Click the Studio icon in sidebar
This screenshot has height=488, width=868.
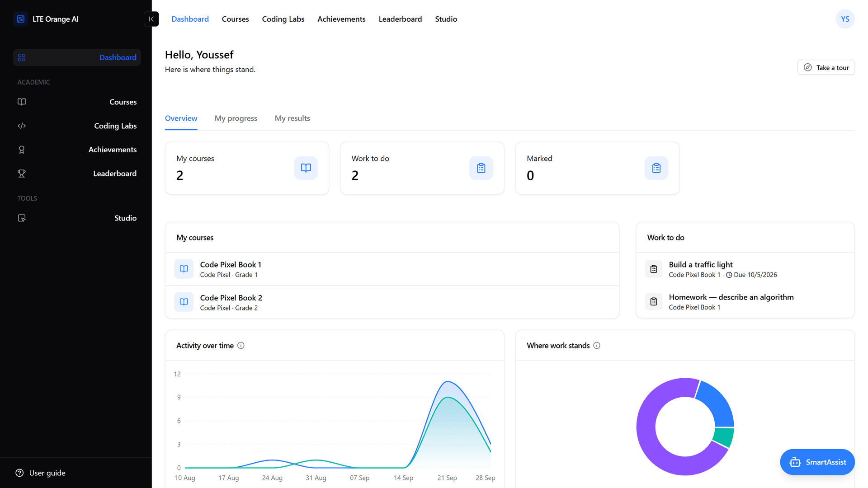pos(22,218)
